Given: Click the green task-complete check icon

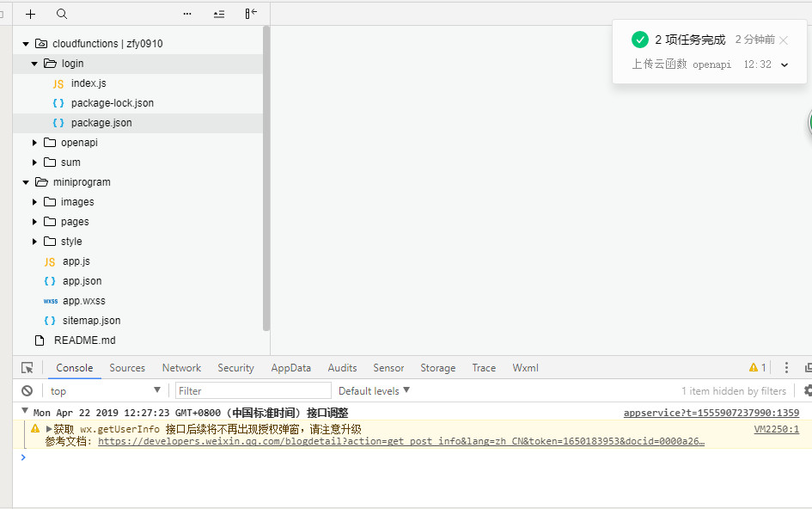Looking at the screenshot, I should pyautogui.click(x=640, y=40).
